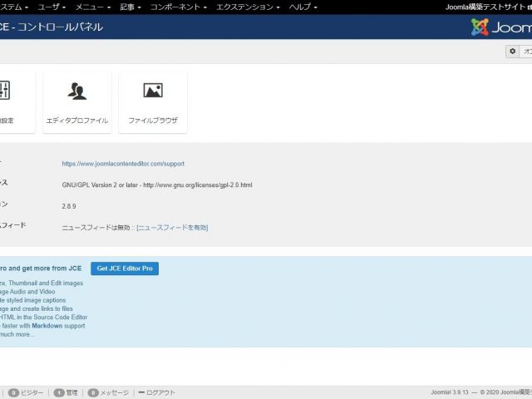
Task: Expand the 記事 menu
Action: click(x=131, y=7)
